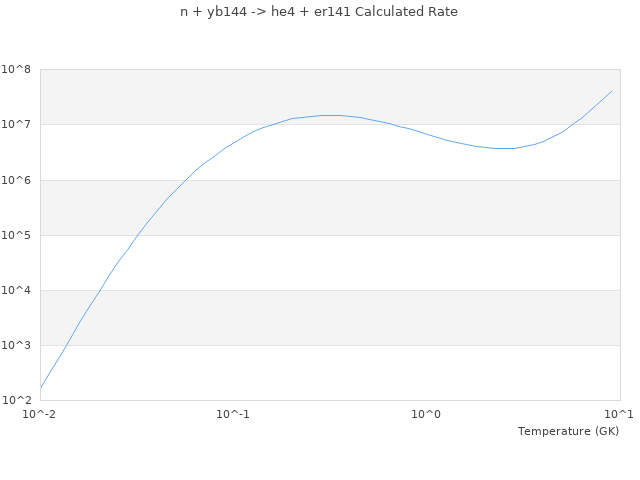Click the 10^-1 x-axis tick label
This screenshot has height=480, width=640.
click(233, 414)
